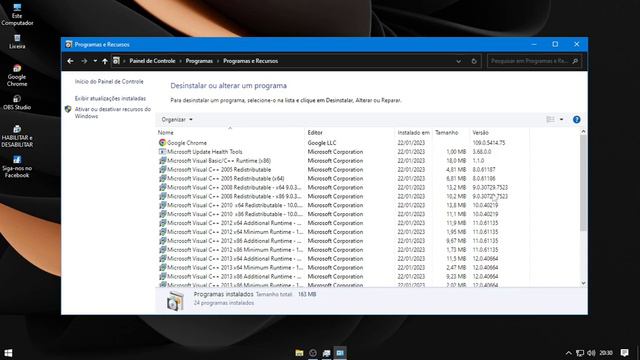Screen dimensions: 640x360
Task: Select Visual C++ 2012 x64 Additional Runtime
Action: point(343,223)
